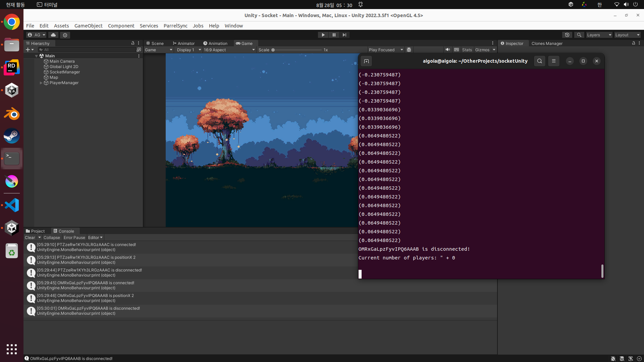Open the GameObject menu
This screenshot has width=644, height=362.
[x=89, y=26]
